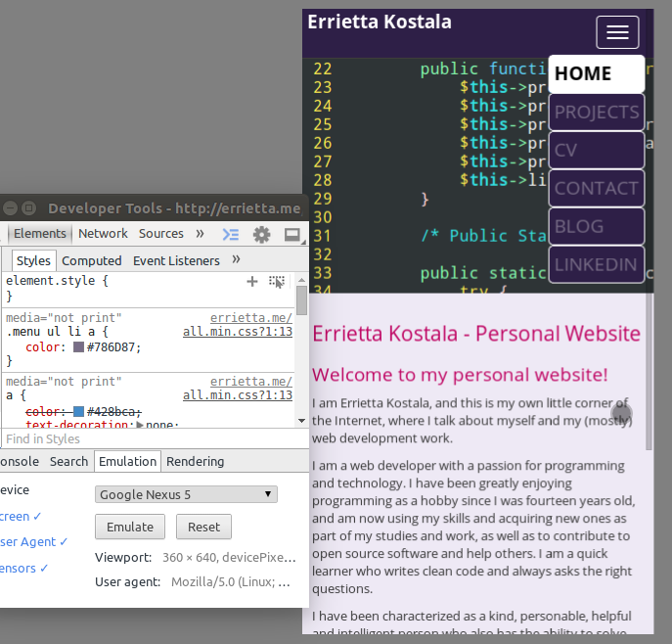Open the Rendering drawer tab
Image resolution: width=672 pixels, height=644 pixels.
[195, 461]
